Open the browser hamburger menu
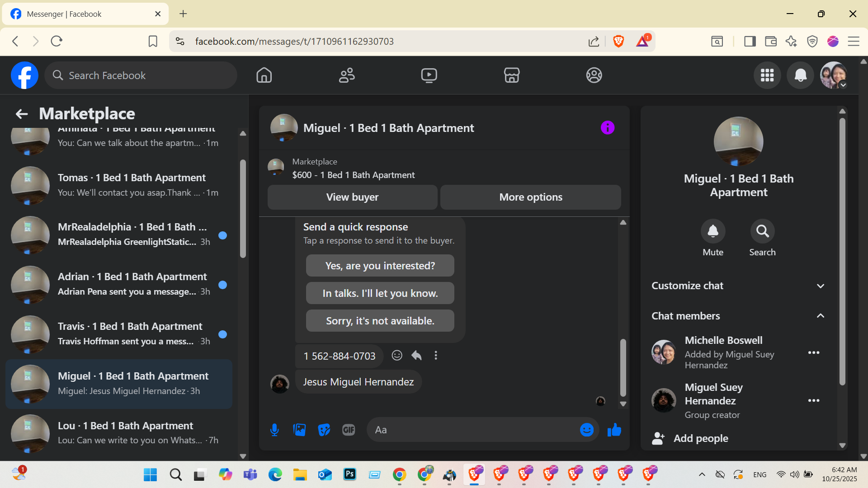Screen dimensions: 868x488 [x=854, y=42]
